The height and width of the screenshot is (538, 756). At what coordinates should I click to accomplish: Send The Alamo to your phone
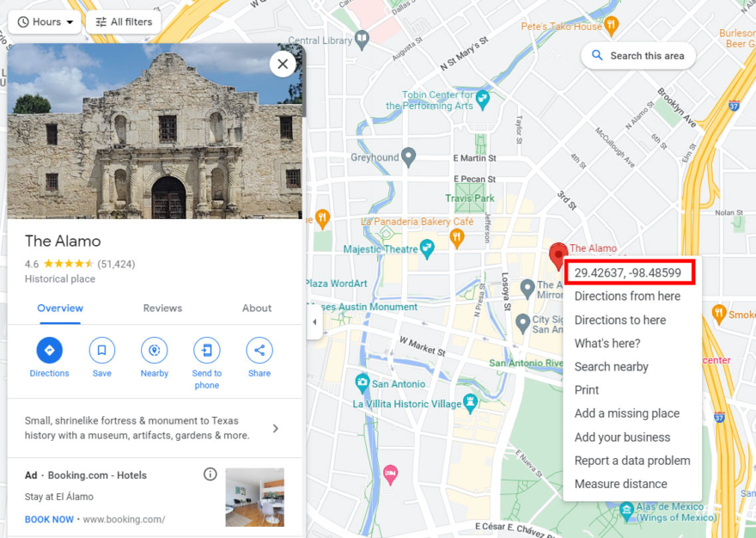(206, 350)
